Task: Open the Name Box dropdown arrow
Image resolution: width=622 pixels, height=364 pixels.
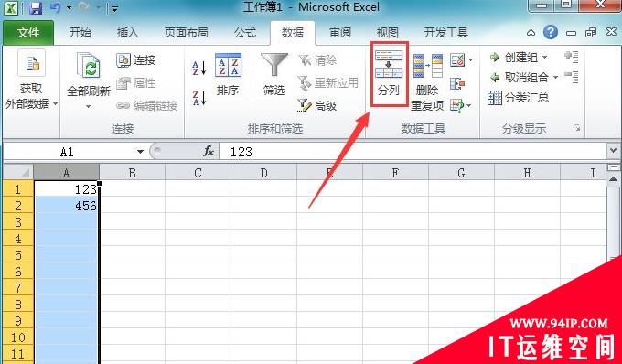Action: click(x=140, y=152)
